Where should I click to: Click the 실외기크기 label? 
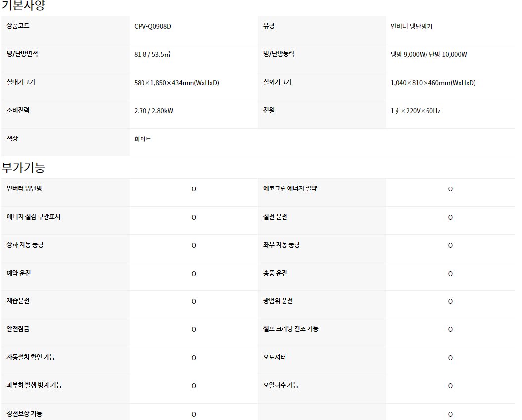click(x=277, y=82)
